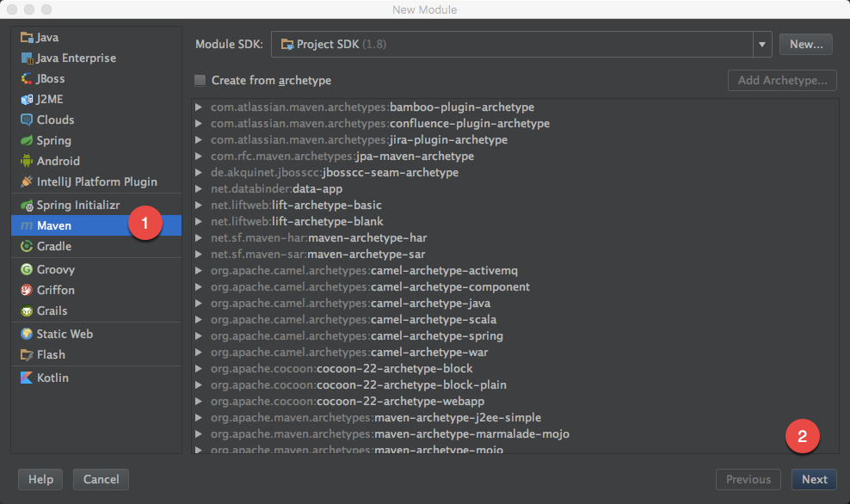This screenshot has width=850, height=504.
Task: Click the Spring leaf icon
Action: (27, 140)
